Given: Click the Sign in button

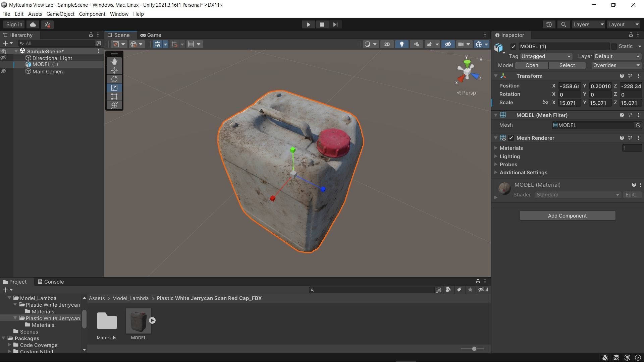Looking at the screenshot, I should [14, 24].
